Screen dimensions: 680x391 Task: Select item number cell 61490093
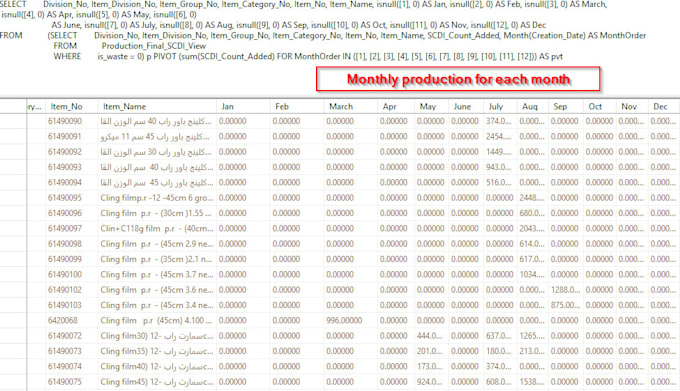[65, 167]
